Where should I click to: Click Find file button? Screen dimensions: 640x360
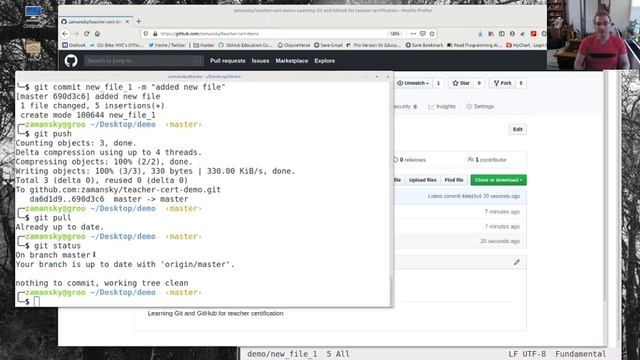[x=454, y=180]
